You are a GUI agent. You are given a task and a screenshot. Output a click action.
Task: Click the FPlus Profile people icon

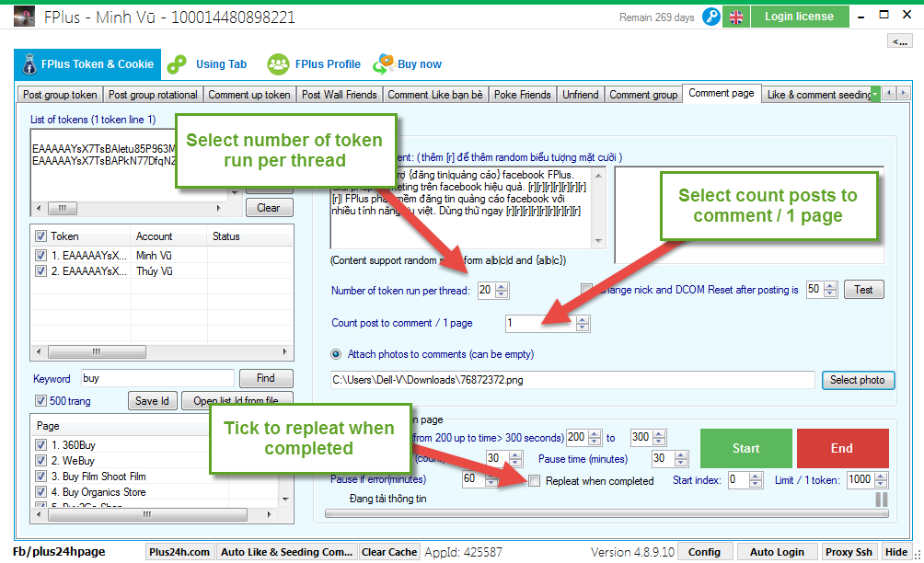(x=278, y=64)
